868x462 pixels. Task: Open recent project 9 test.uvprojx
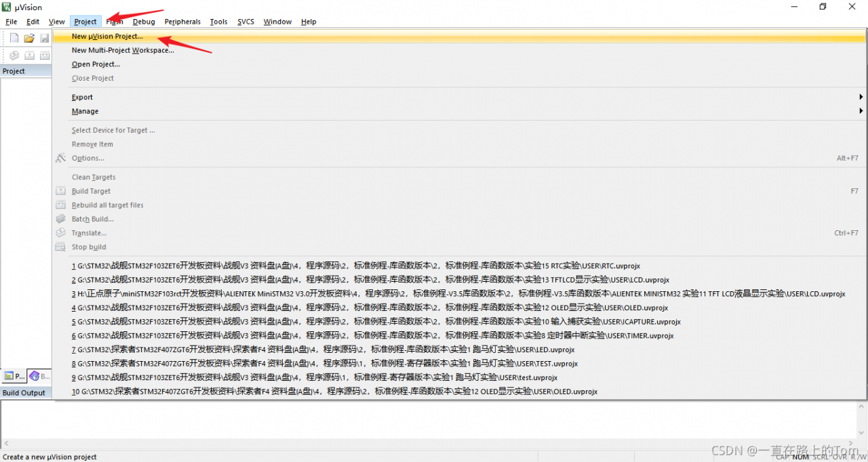pos(459,377)
